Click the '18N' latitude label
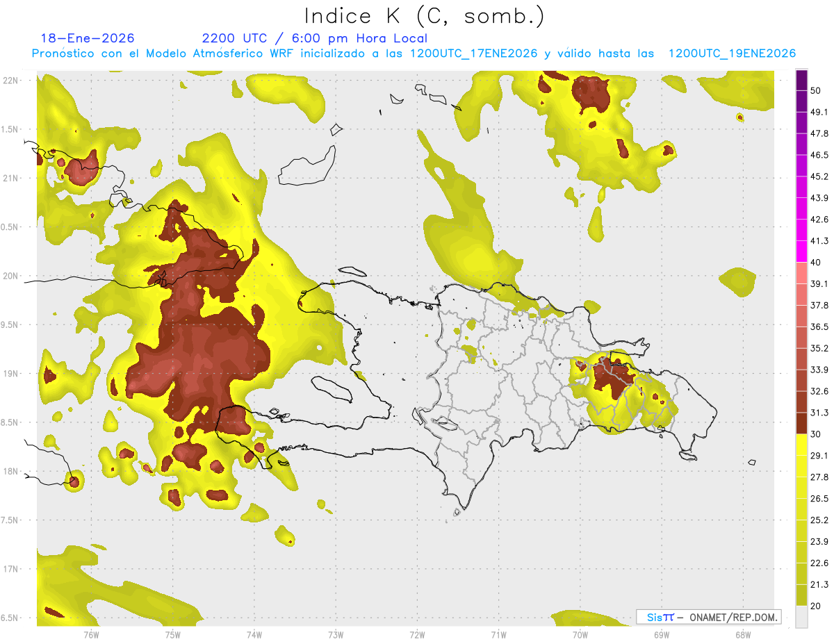 point(10,471)
